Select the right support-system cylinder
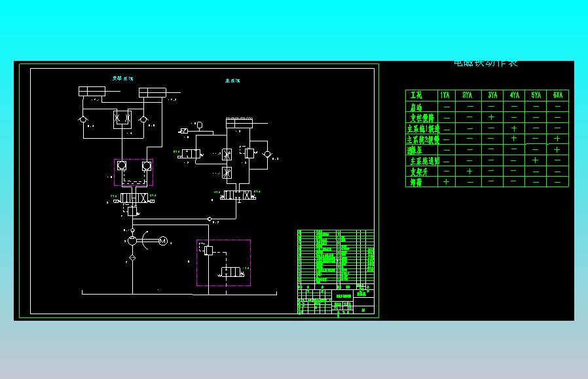This screenshot has width=588, height=379. click(x=153, y=92)
